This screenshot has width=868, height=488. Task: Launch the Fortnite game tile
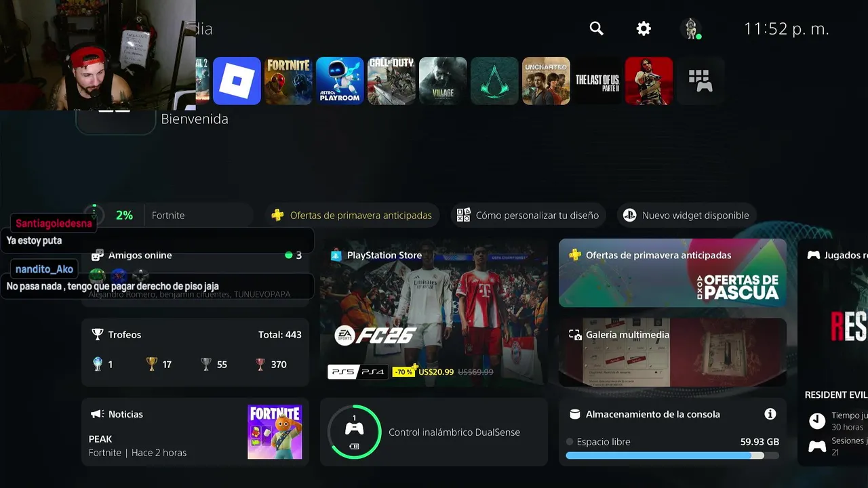[x=288, y=81]
